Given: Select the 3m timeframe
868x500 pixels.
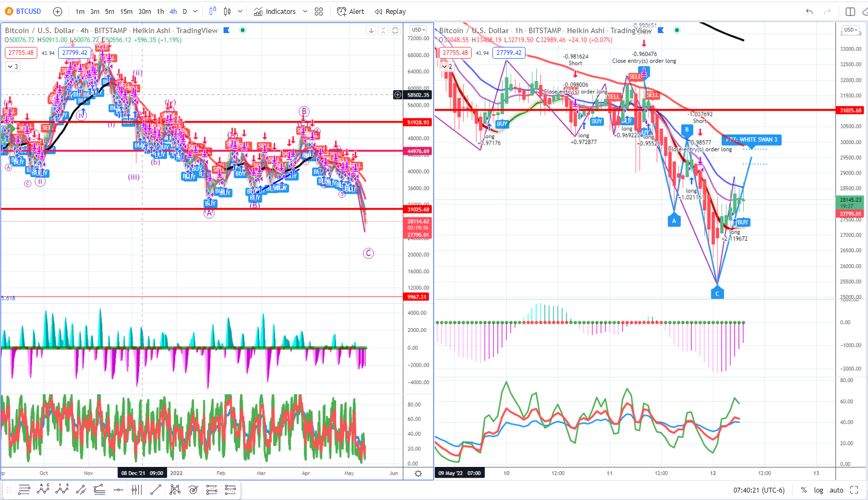Looking at the screenshot, I should 94,11.
